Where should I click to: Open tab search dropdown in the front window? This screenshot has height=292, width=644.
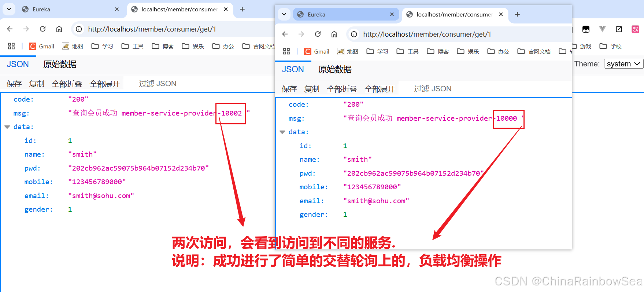coord(284,14)
